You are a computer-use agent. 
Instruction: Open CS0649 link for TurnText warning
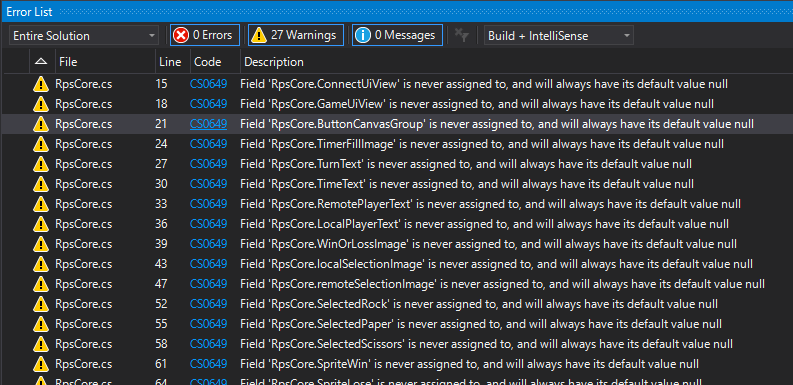pyautogui.click(x=208, y=164)
